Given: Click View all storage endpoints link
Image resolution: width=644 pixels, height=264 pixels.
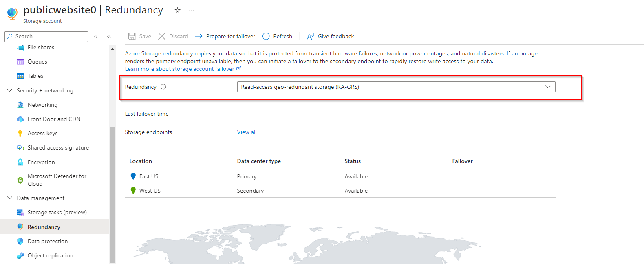Looking at the screenshot, I should point(247,132).
